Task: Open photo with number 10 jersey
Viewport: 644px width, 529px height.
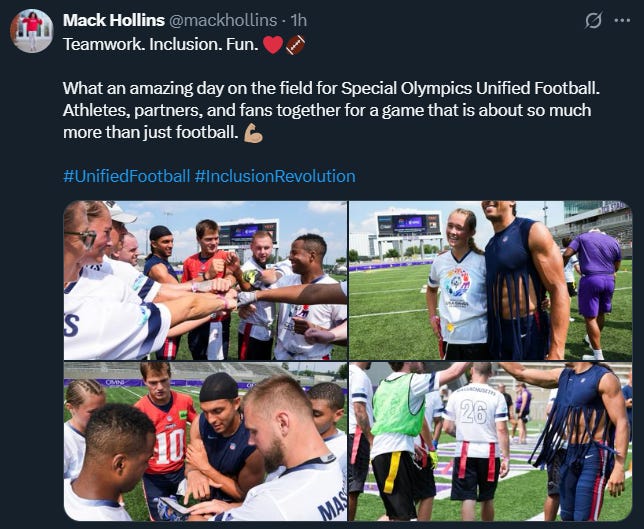Action: [205, 442]
